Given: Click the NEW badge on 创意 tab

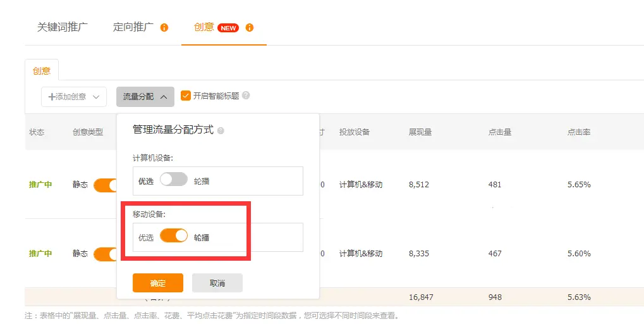Looking at the screenshot, I should 228,28.
